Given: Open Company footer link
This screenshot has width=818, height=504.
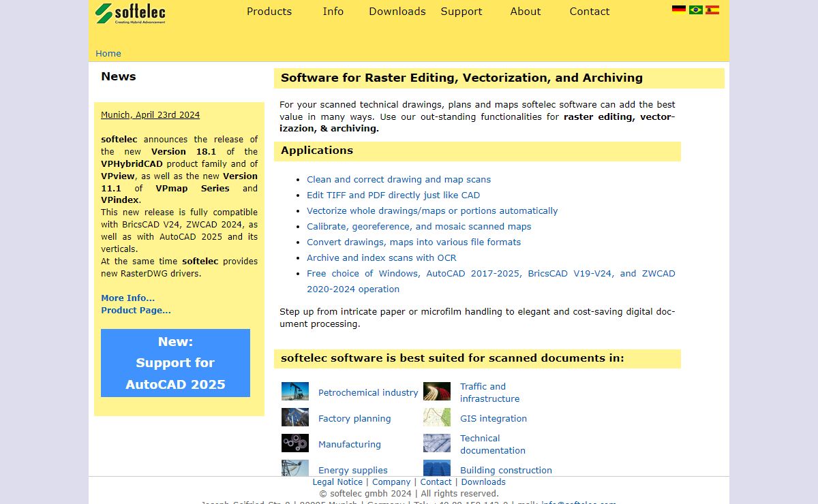Looking at the screenshot, I should point(391,482).
